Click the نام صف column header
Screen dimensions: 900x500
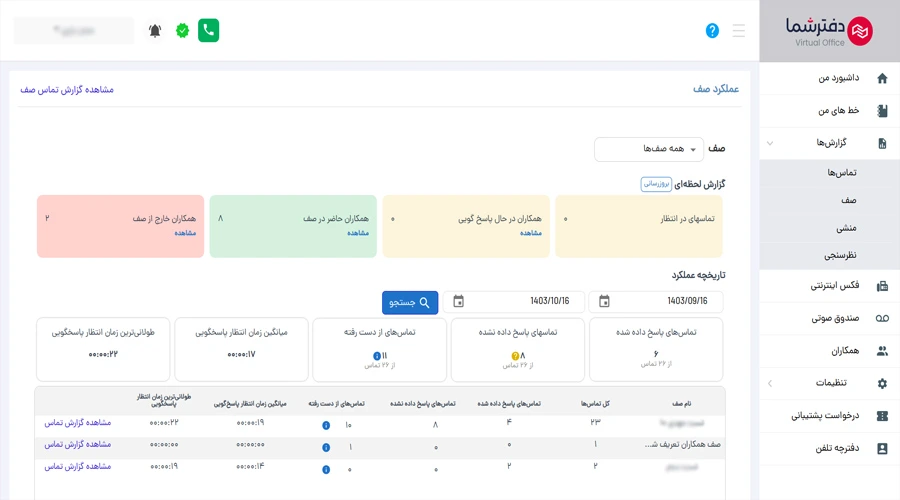[x=681, y=404]
